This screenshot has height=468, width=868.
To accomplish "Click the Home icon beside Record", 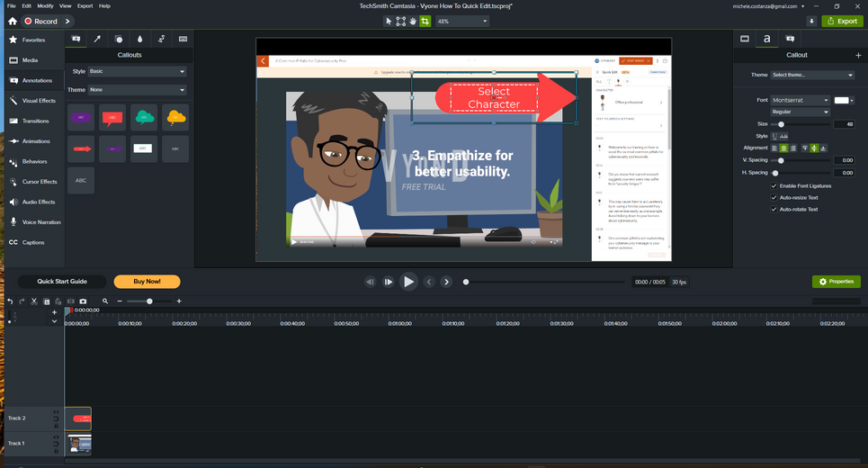I will pos(13,21).
